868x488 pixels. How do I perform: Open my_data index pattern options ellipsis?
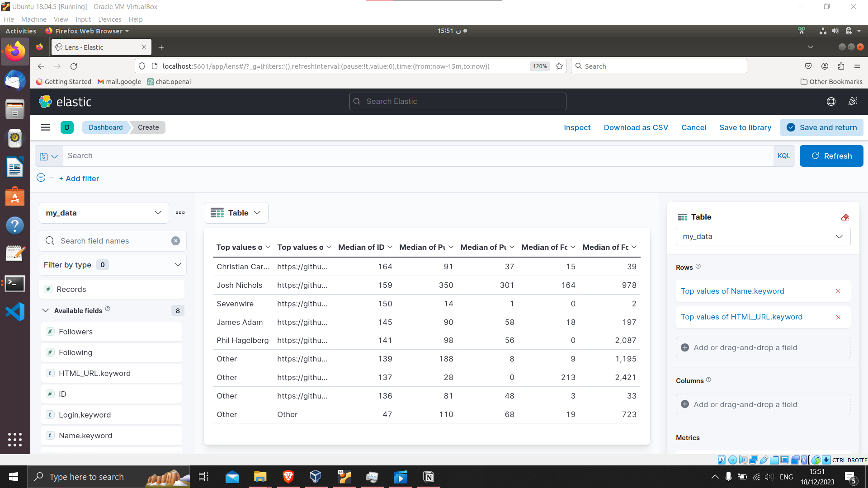pyautogui.click(x=180, y=213)
